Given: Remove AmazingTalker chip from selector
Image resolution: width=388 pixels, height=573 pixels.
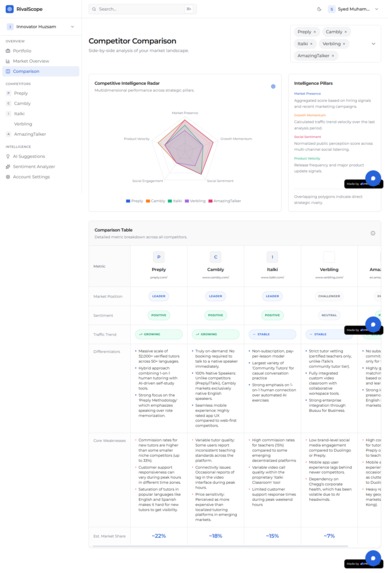Looking at the screenshot, I should click(x=333, y=56).
